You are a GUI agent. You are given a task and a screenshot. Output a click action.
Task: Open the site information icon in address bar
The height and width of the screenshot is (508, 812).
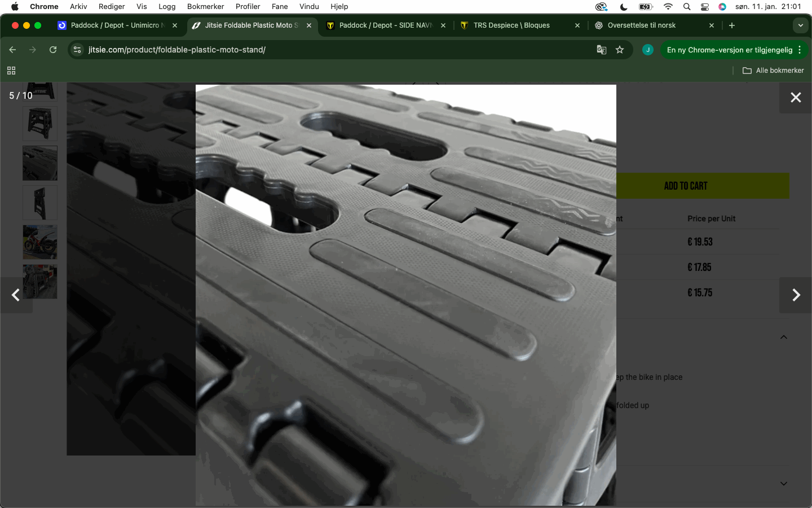(x=78, y=50)
